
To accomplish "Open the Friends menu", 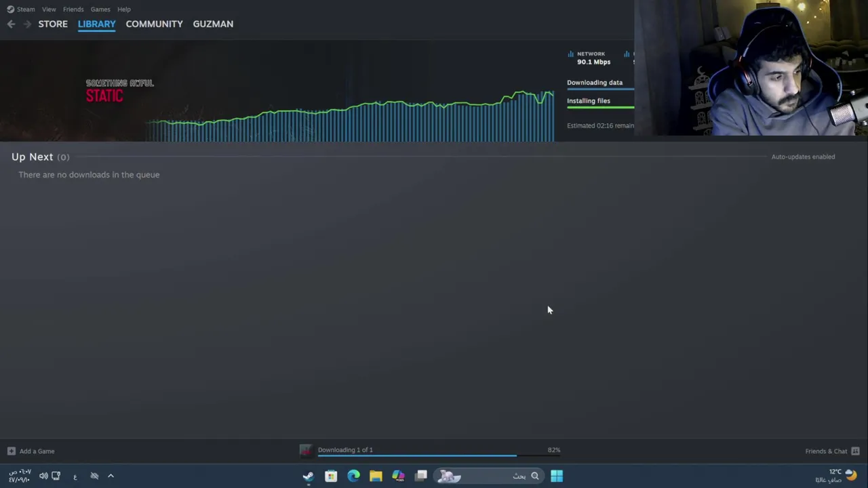I will coord(73,9).
